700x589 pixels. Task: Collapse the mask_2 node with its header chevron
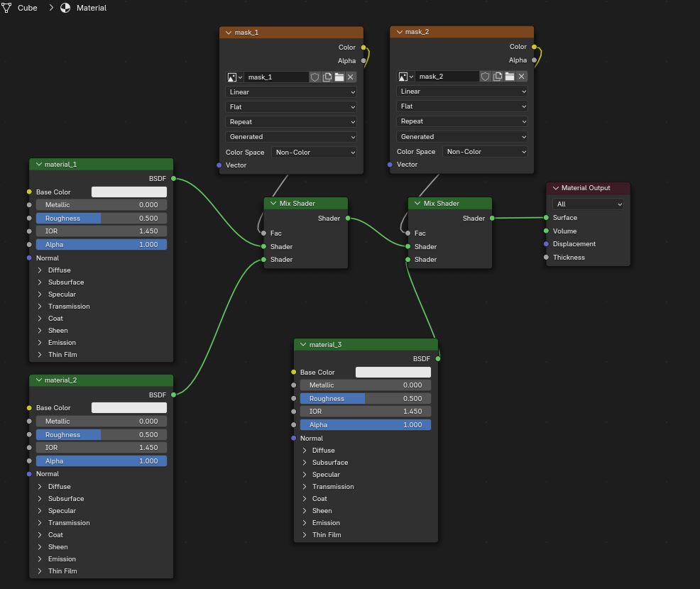400,32
